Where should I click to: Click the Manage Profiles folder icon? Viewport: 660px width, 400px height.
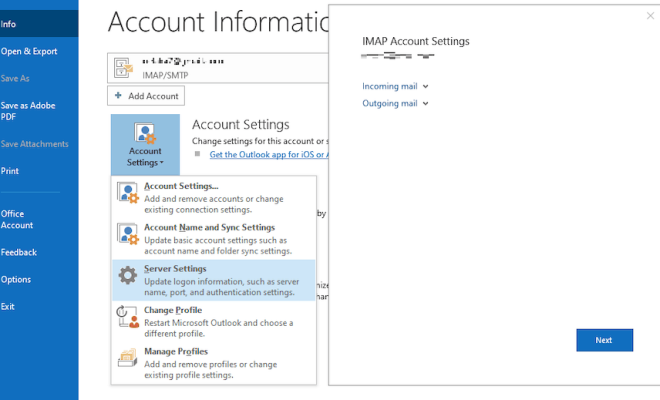pos(128,358)
